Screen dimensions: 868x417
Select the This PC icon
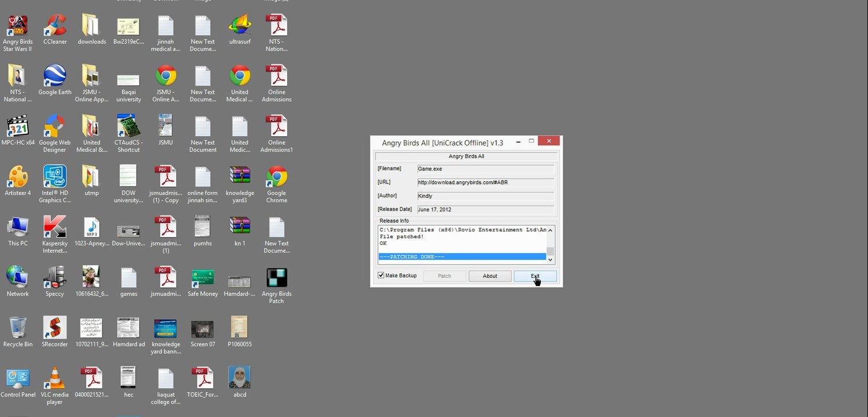tap(17, 227)
